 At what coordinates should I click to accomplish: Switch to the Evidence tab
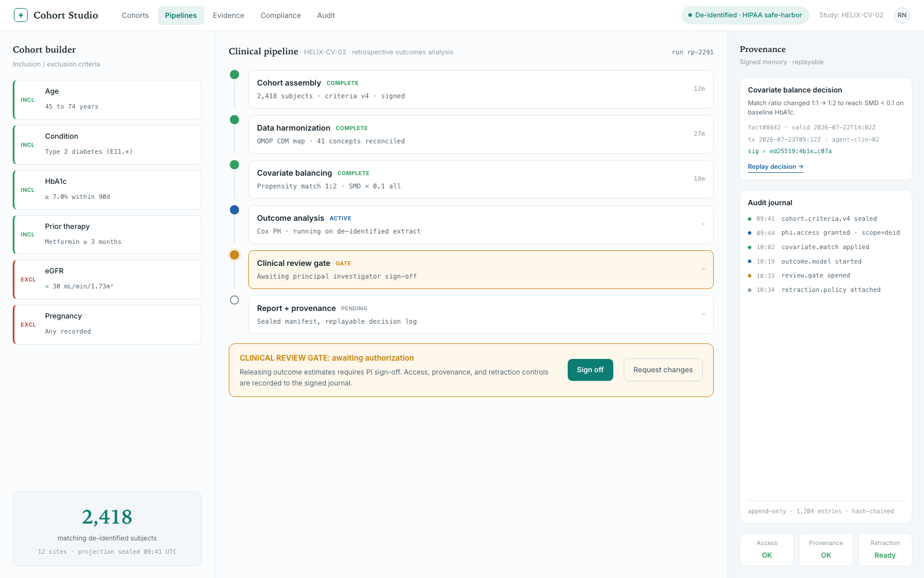coord(229,16)
